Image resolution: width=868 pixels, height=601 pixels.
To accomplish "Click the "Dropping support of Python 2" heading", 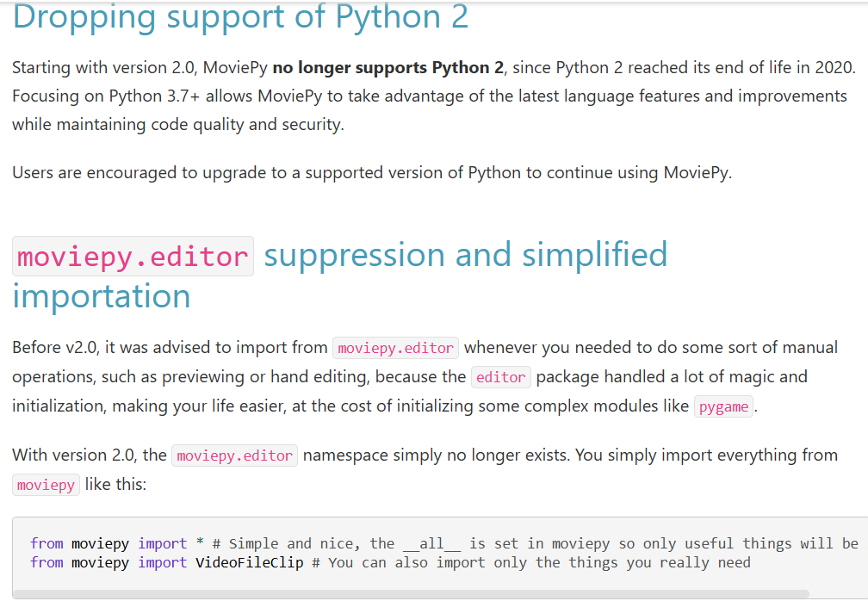I will click(239, 17).
